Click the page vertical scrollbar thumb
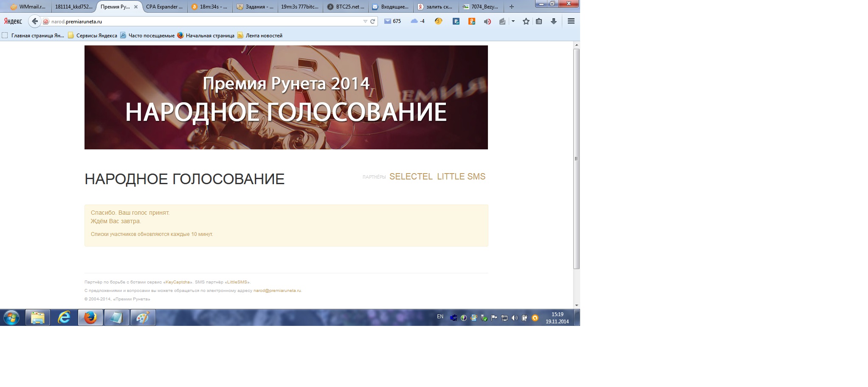This screenshot has width=868, height=387. (x=576, y=159)
